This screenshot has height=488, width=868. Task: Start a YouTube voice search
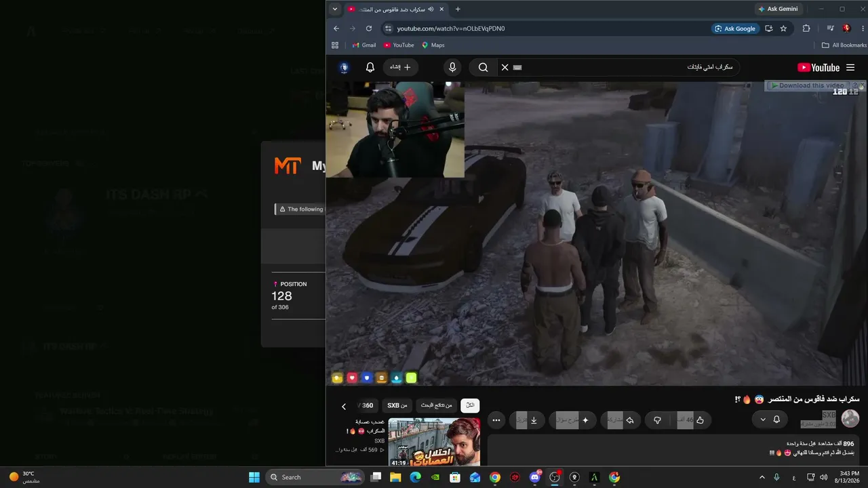(x=452, y=67)
